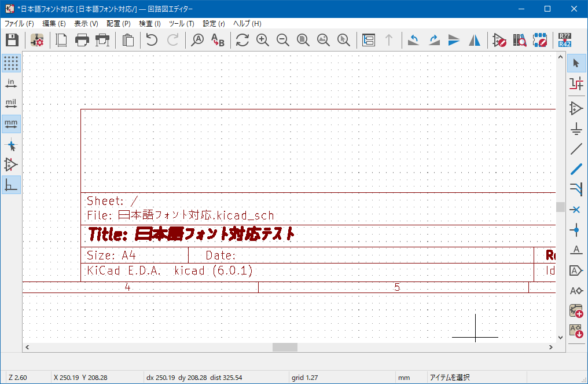Image resolution: width=588 pixels, height=384 pixels.
Task: Select the Add Junction tool
Action: pyautogui.click(x=576, y=231)
